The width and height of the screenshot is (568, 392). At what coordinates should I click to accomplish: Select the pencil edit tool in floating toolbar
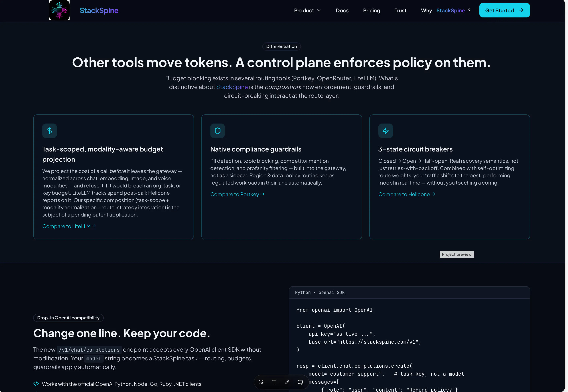287,382
